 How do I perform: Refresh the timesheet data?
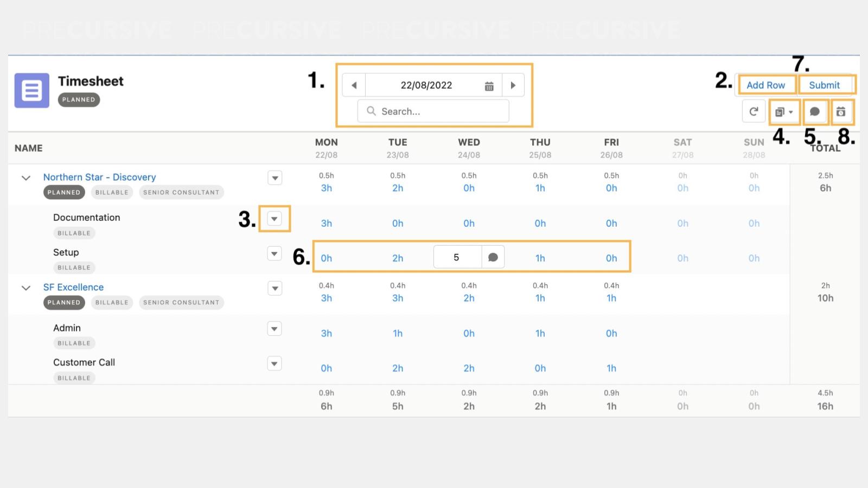754,111
